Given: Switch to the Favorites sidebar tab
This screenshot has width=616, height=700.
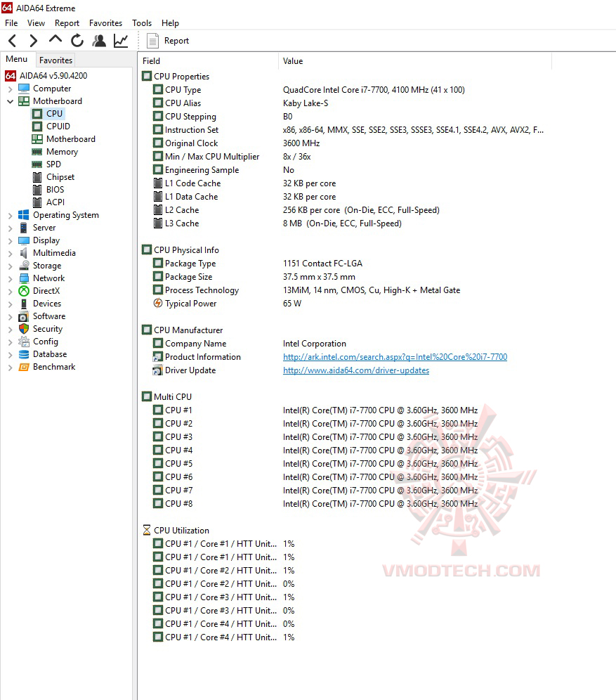Looking at the screenshot, I should tap(55, 60).
